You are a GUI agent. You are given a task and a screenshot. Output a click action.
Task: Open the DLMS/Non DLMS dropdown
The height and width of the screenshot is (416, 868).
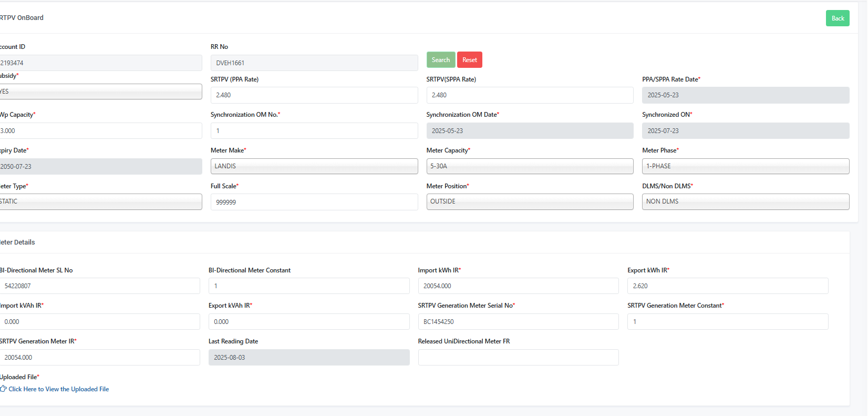[745, 201]
